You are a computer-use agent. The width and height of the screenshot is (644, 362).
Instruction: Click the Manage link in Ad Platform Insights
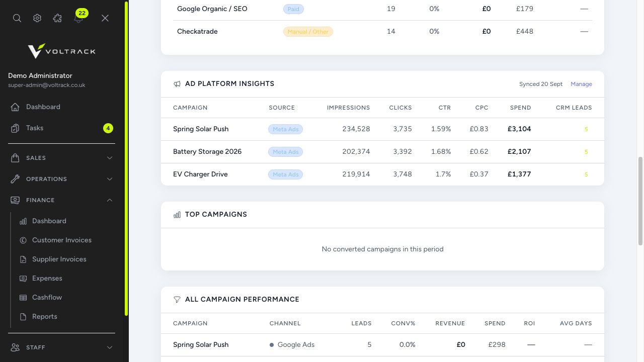581,84
